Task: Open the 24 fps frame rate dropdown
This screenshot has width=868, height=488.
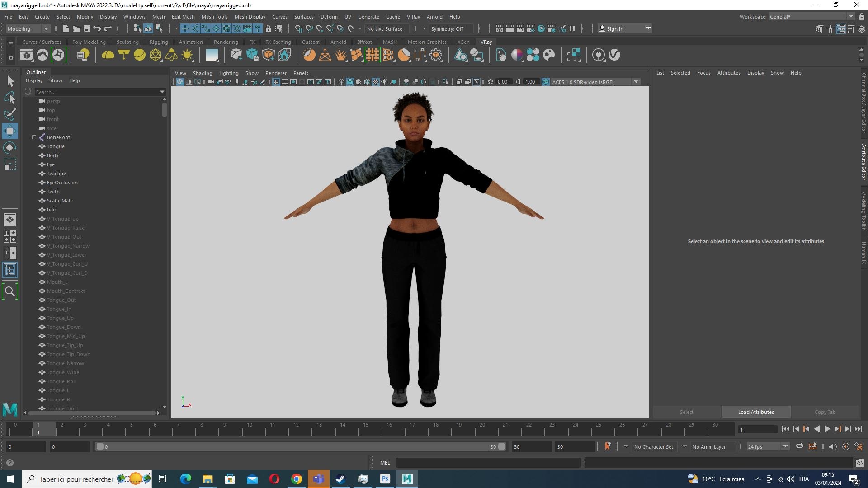Action: click(x=768, y=446)
